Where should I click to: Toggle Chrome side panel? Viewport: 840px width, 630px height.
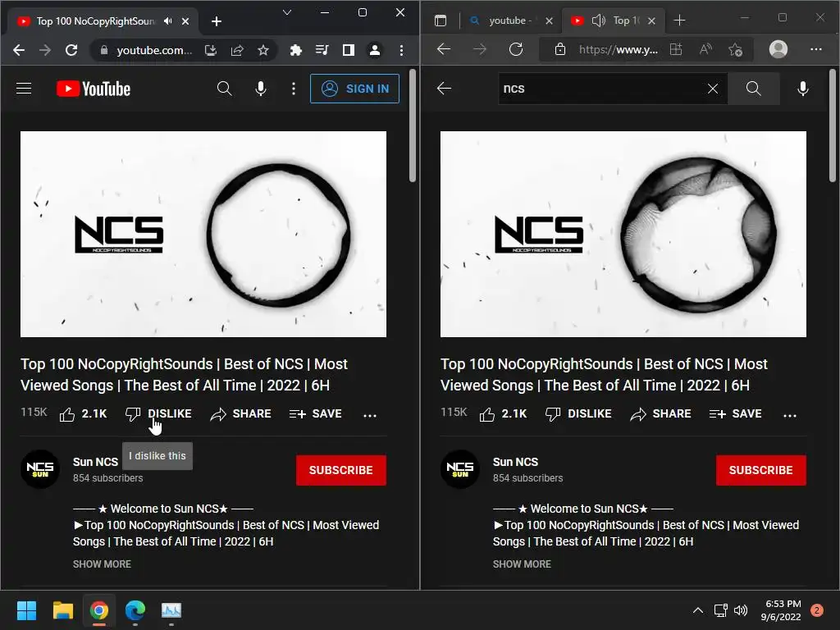(x=348, y=50)
